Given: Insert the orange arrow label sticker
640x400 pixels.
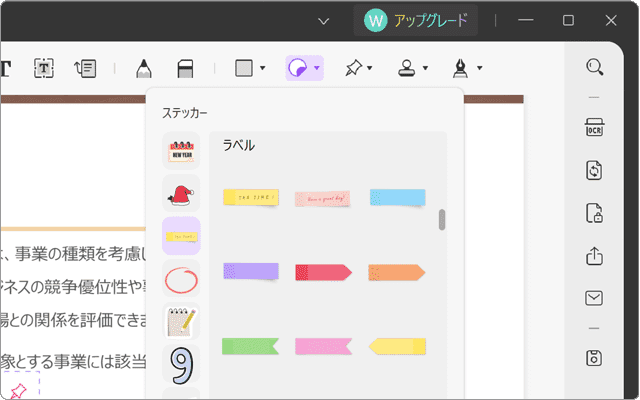Looking at the screenshot, I should 397,273.
